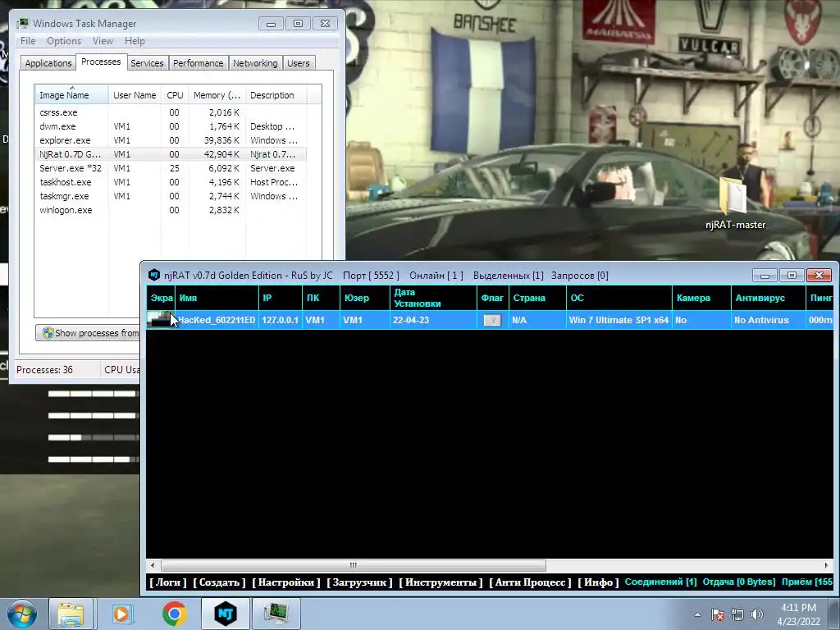Switch to Performance tab
The image size is (840, 630).
(x=198, y=63)
